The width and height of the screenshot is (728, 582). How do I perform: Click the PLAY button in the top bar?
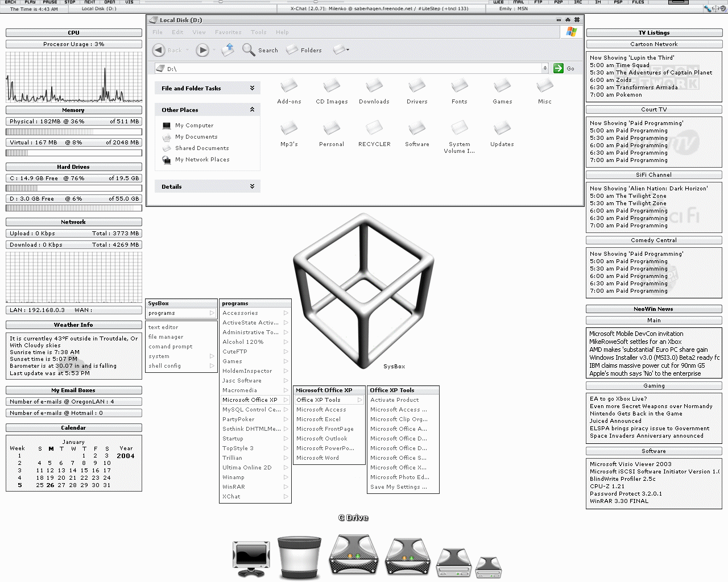pos(30,2)
